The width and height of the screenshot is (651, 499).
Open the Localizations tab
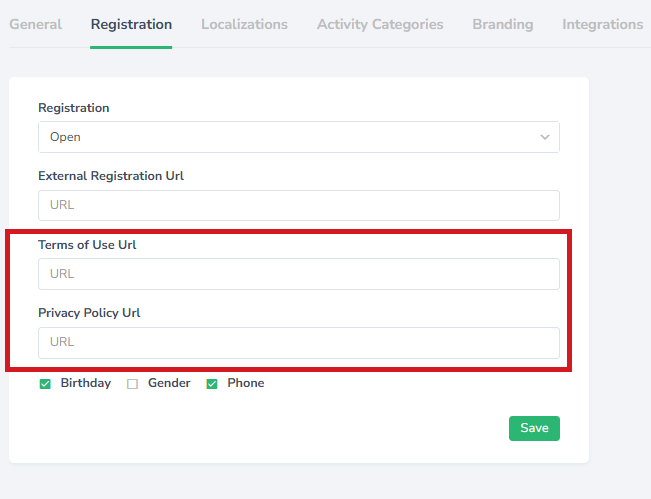click(x=244, y=24)
